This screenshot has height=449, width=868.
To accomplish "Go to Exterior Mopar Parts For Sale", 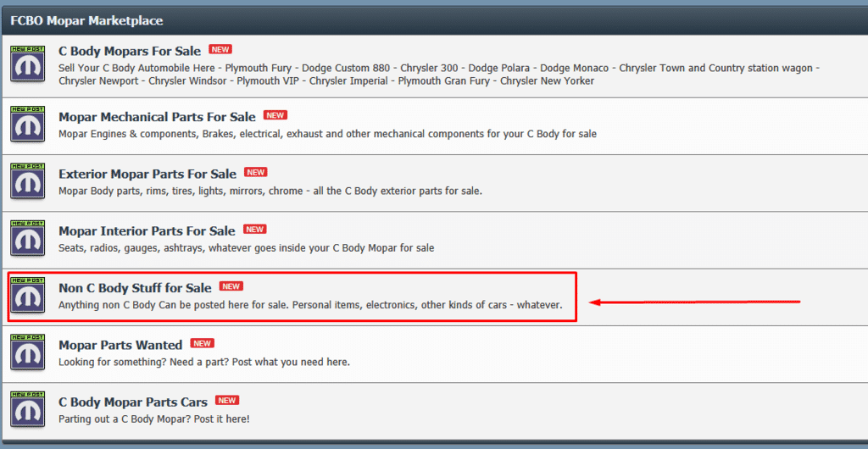I will click(x=147, y=174).
